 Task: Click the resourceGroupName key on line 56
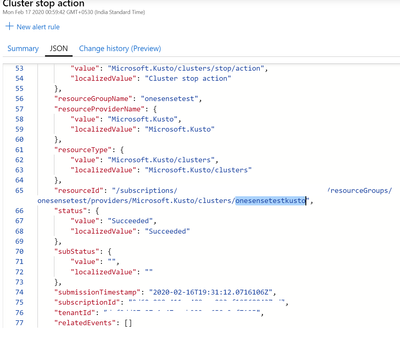tap(92, 99)
